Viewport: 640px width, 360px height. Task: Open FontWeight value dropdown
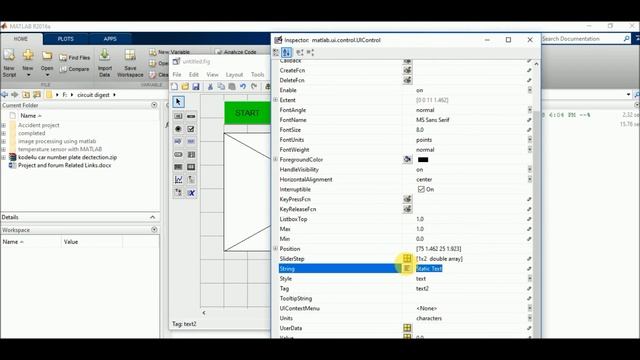click(529, 150)
